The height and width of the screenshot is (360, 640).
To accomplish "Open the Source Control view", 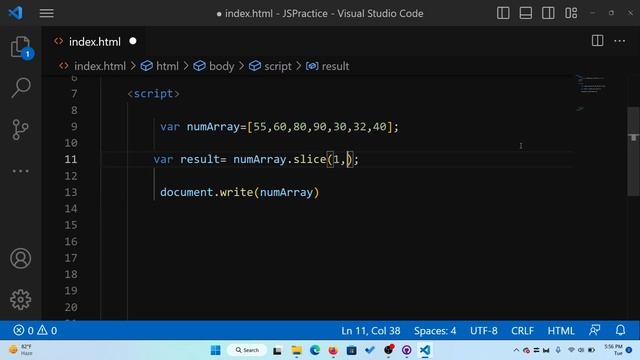I will click(x=20, y=129).
